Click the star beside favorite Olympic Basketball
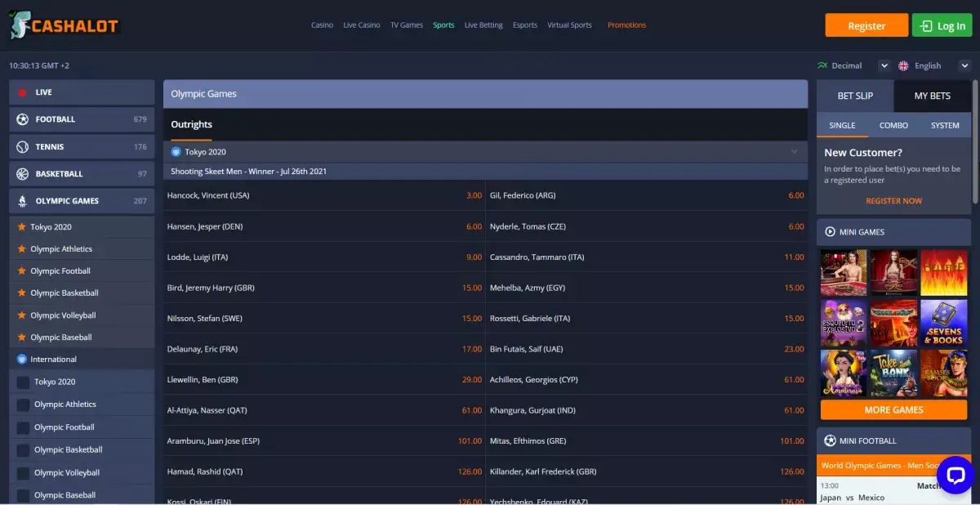 click(22, 293)
